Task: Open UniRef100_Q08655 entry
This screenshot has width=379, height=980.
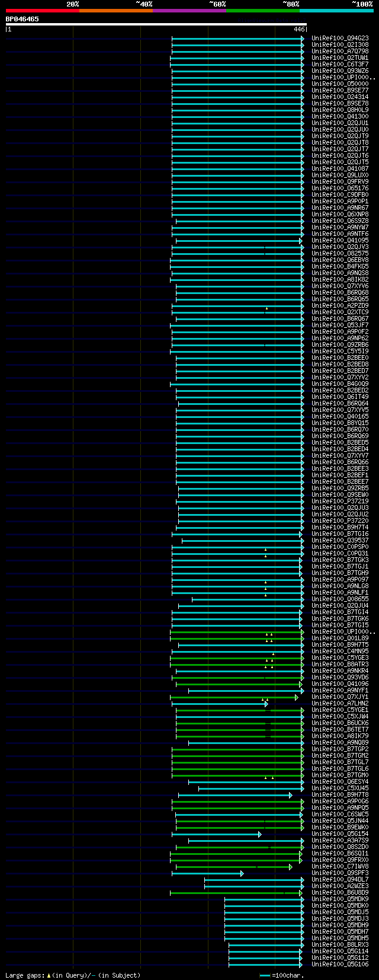Action: tap(340, 599)
